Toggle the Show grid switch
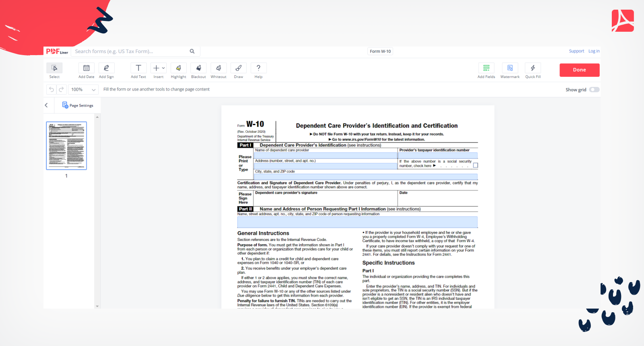644x346 pixels. (594, 90)
